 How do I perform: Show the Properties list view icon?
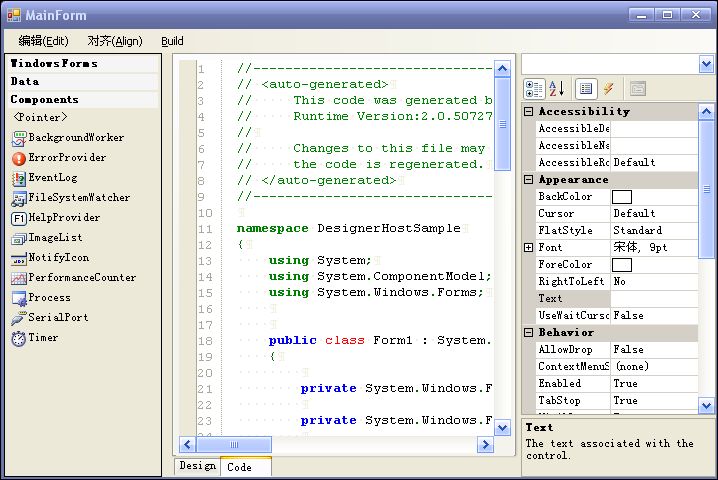586,89
